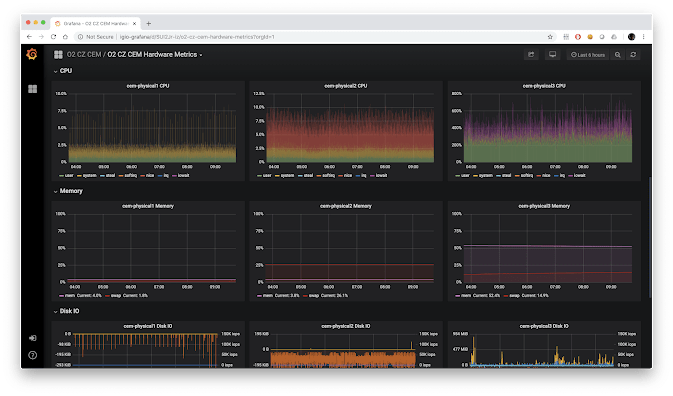Image resolution: width=673 pixels, height=396 pixels.
Task: Open a new browser tab with plus
Action: pos(149,24)
